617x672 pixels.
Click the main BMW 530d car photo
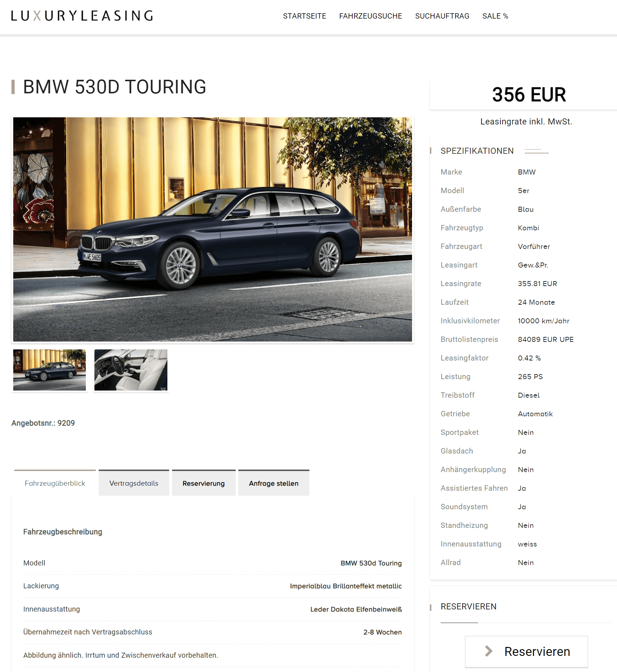coord(212,229)
